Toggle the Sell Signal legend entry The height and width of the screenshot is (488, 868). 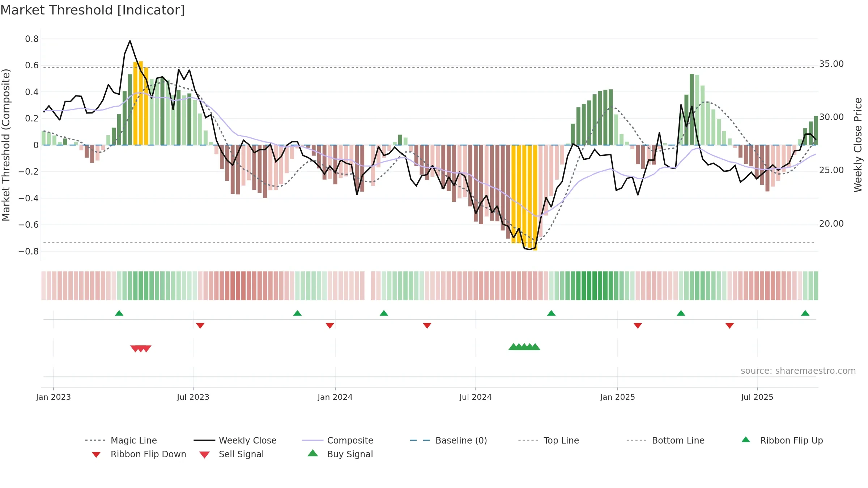[x=231, y=454]
